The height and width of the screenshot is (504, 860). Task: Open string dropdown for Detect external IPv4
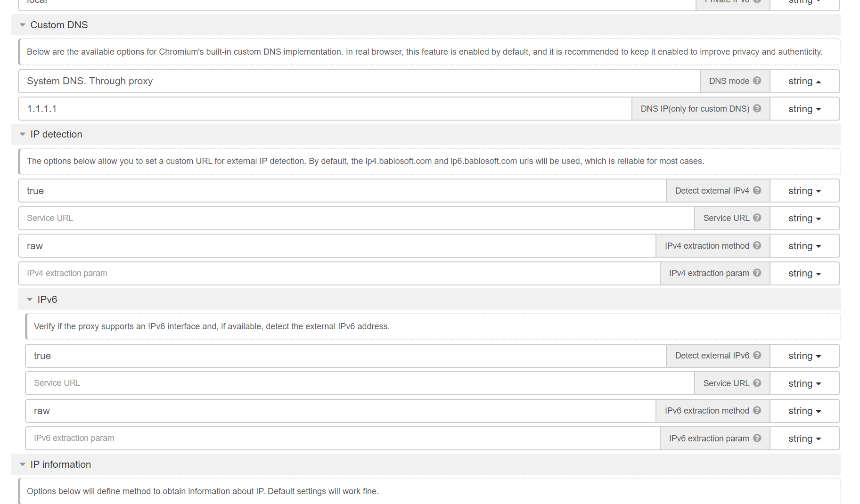[x=804, y=191]
